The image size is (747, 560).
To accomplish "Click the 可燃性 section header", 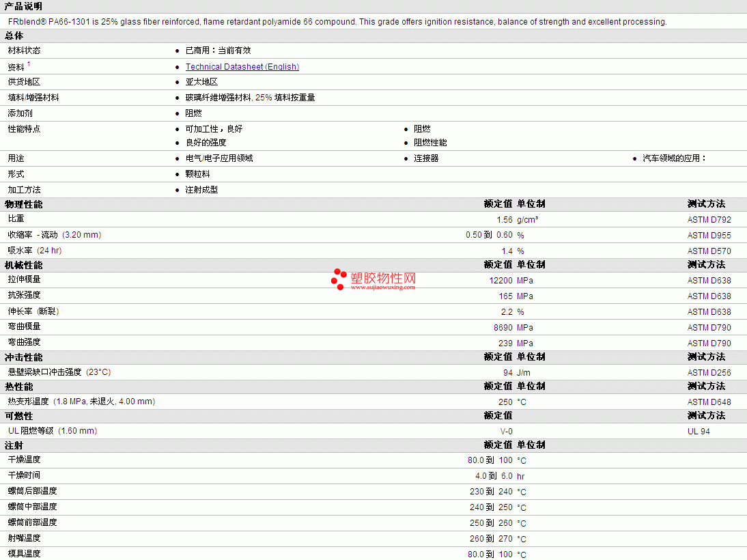I will pos(19,417).
